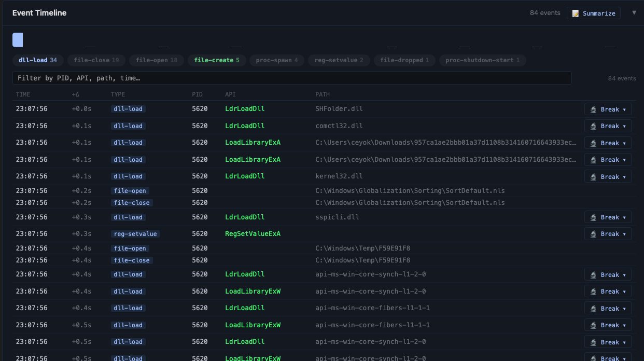Open Break dropdown for sspicli.dll row
The height and width of the screenshot is (361, 644).
coord(608,217)
